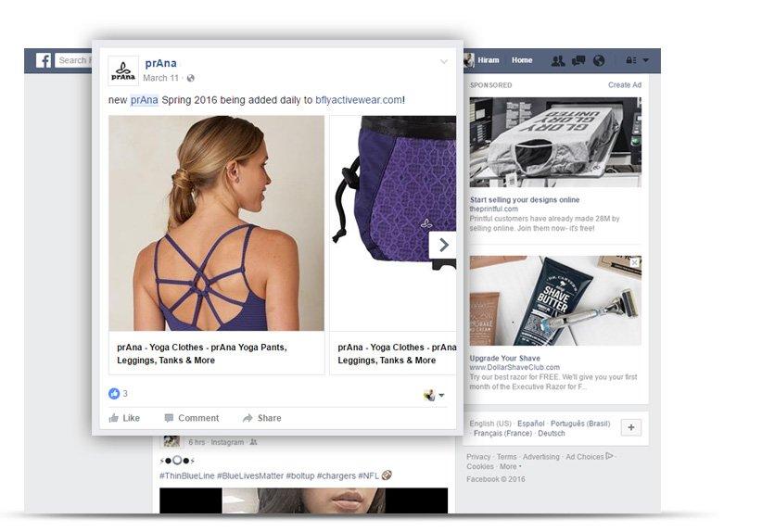Open the #boltup hashtag

[x=300, y=475]
